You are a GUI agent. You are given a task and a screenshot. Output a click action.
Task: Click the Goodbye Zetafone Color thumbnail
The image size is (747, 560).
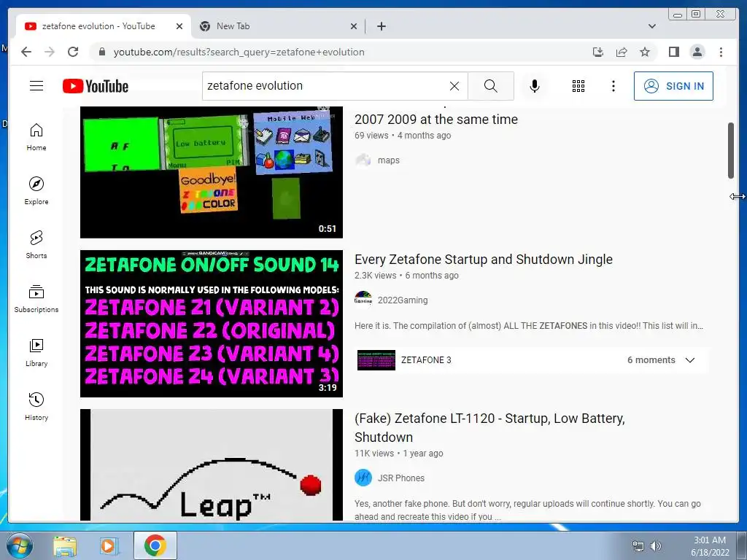pyautogui.click(x=211, y=172)
